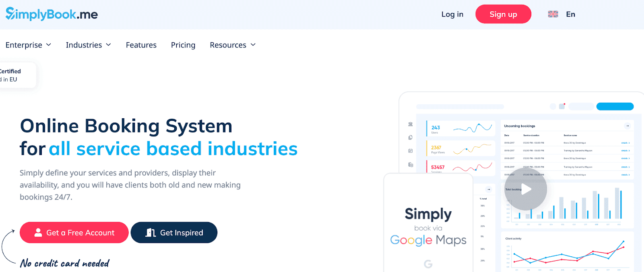Play the dashboard preview video

point(526,189)
